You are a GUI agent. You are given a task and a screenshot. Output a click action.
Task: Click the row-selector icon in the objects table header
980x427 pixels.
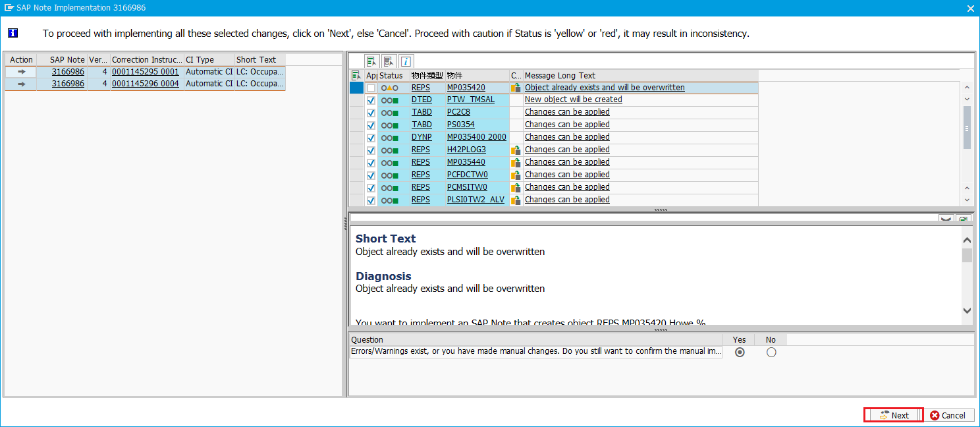click(x=356, y=76)
